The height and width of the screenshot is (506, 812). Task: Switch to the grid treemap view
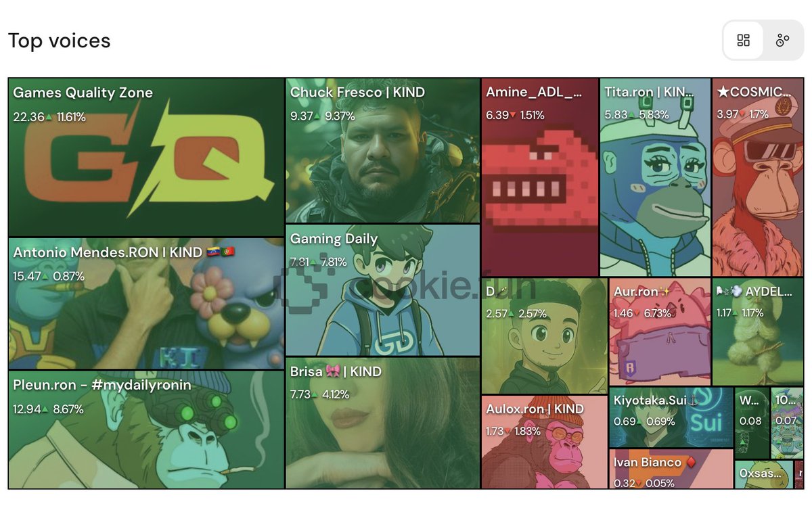pos(743,41)
